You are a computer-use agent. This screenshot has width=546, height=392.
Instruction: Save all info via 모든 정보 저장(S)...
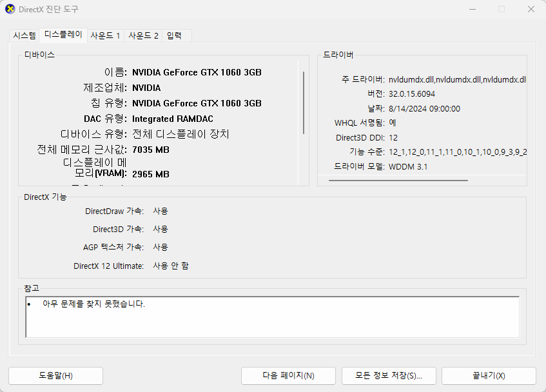click(x=389, y=376)
